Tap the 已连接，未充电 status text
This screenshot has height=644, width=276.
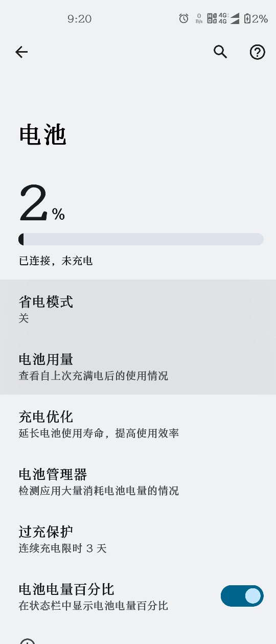[56, 261]
